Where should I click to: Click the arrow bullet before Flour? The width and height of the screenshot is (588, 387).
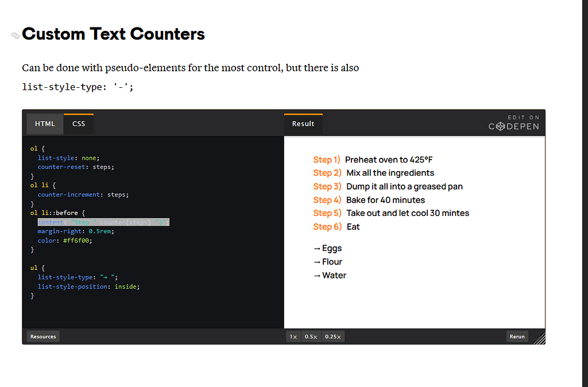pos(317,261)
